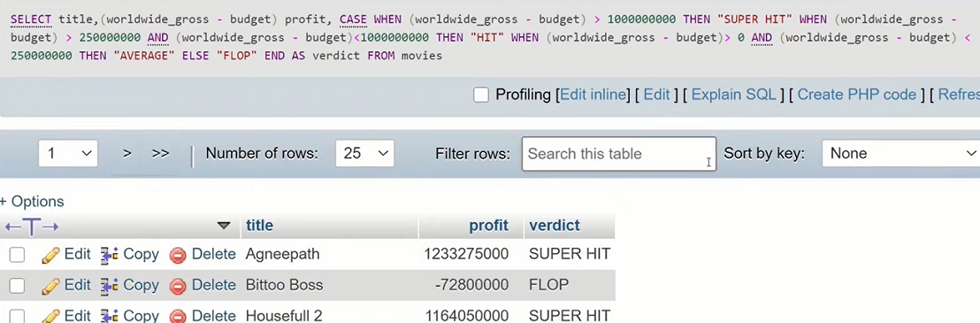Click the Edit pencil icon for Housefull 2
980x323 pixels.
click(x=50, y=316)
